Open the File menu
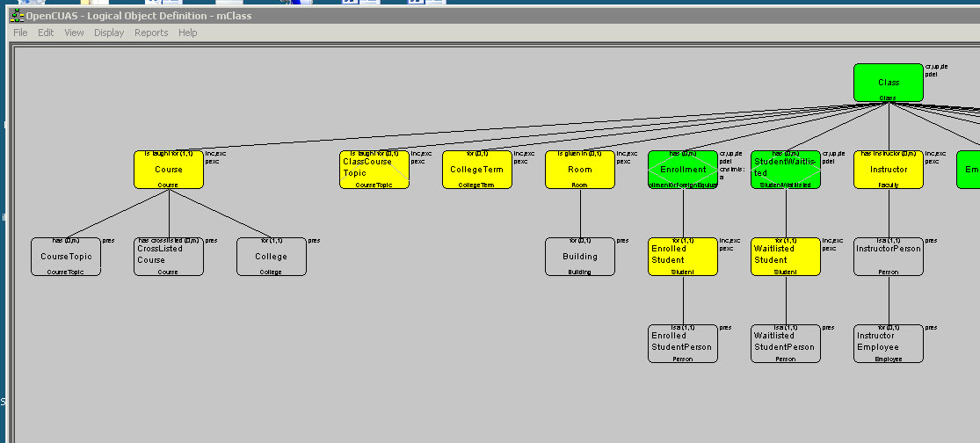The image size is (980, 443). tap(20, 33)
